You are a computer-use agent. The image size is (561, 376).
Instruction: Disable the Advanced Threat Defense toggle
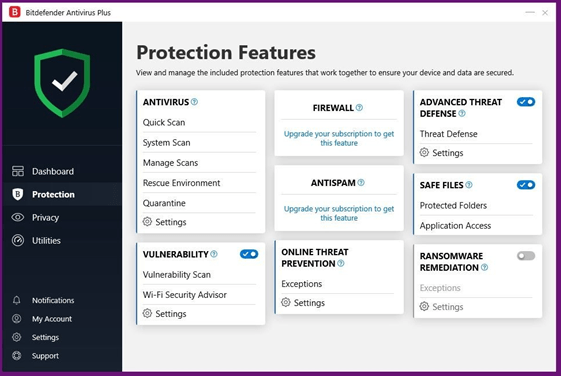[526, 102]
